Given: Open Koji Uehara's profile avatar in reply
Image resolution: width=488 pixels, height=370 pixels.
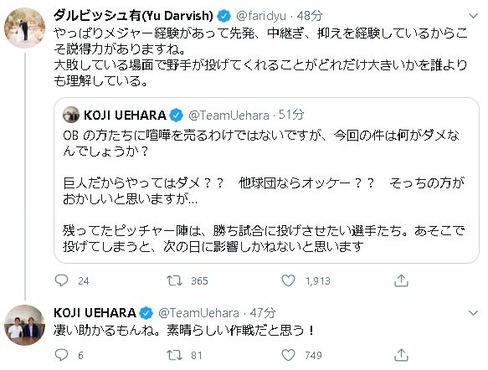Looking at the screenshot, I should click(x=25, y=325).
